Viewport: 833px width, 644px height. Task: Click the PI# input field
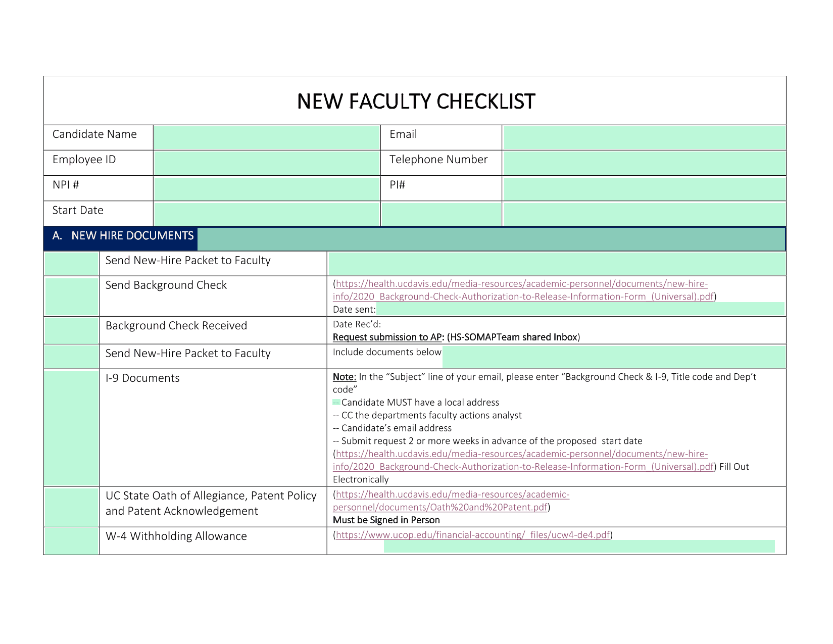pos(644,188)
